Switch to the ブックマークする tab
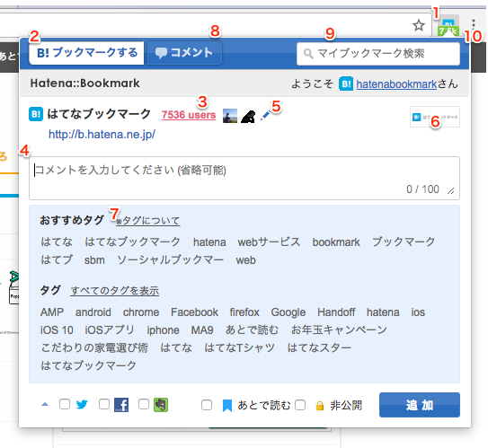Image resolution: width=488 pixels, height=448 pixels. pyautogui.click(x=87, y=53)
